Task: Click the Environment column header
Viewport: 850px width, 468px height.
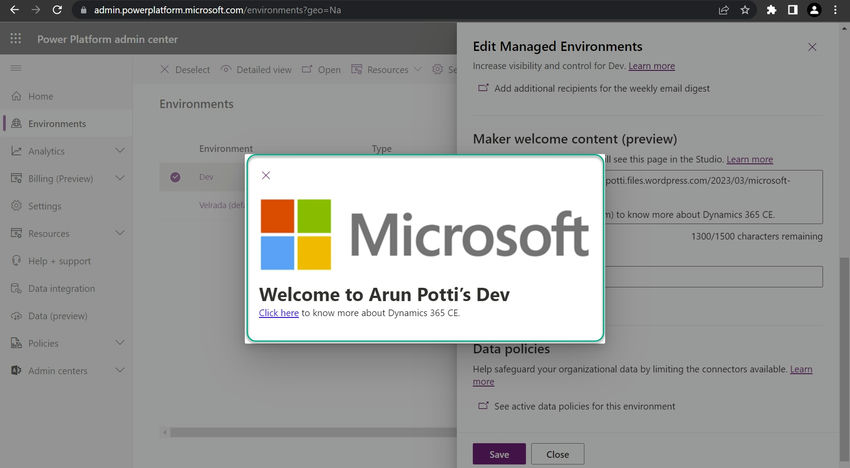Action: 226,149
